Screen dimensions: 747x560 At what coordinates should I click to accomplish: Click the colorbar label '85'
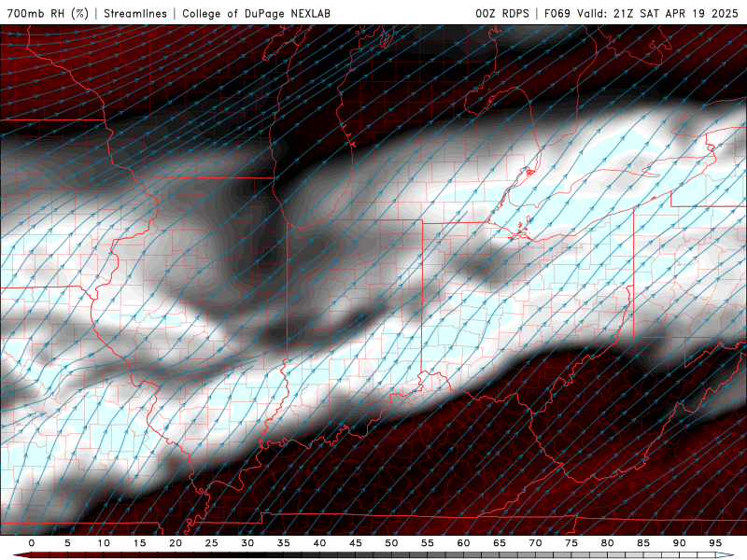(x=643, y=543)
